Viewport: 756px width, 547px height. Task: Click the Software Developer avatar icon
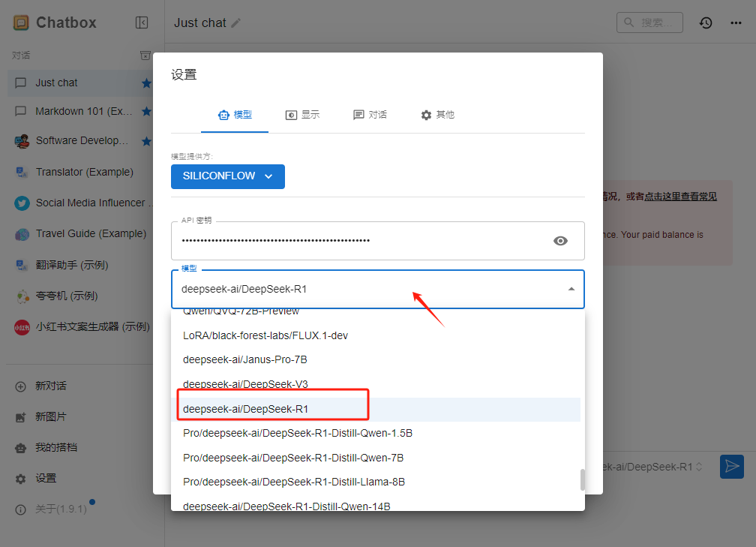(22, 141)
